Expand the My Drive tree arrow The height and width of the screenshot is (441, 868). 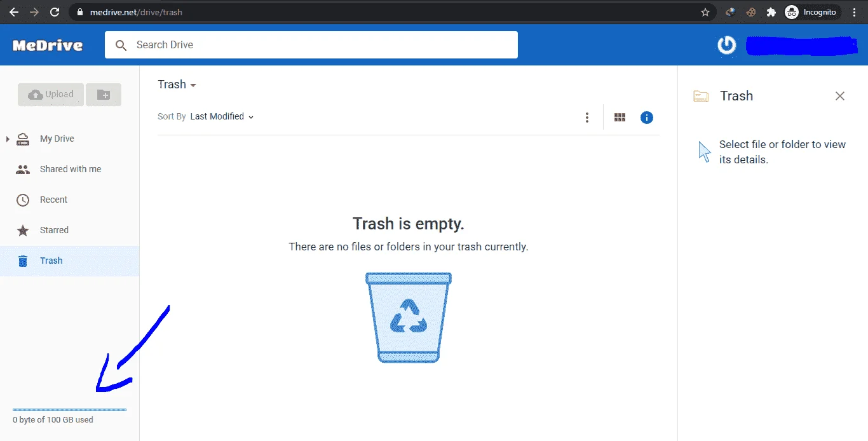point(8,139)
